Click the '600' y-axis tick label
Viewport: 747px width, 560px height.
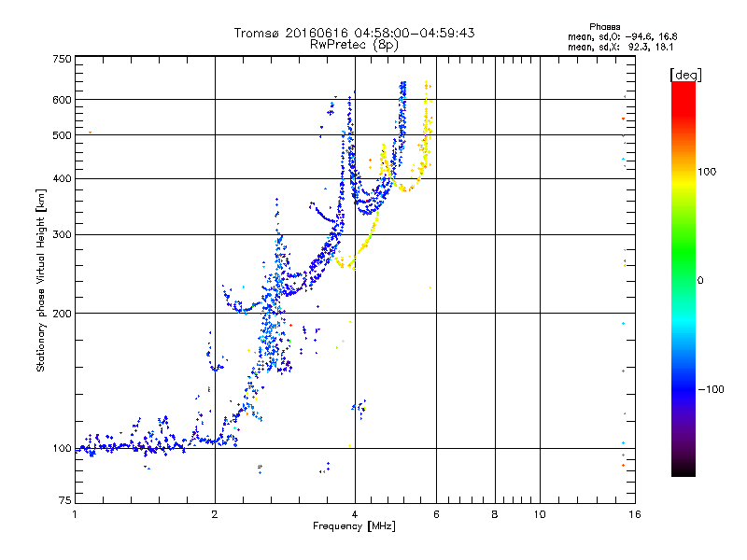point(62,100)
